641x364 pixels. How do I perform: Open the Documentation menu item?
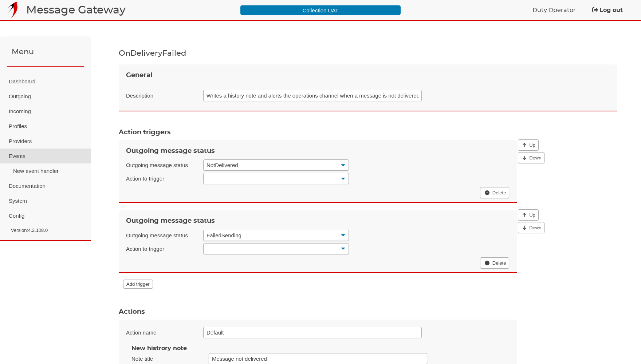46,186
